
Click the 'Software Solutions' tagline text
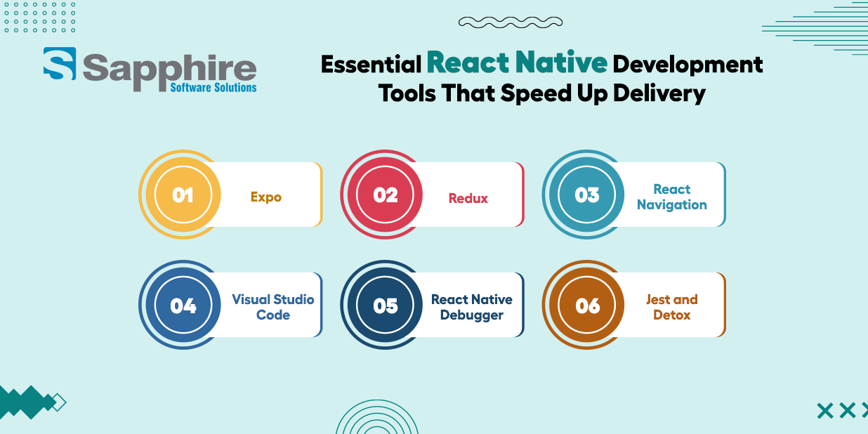(x=213, y=88)
